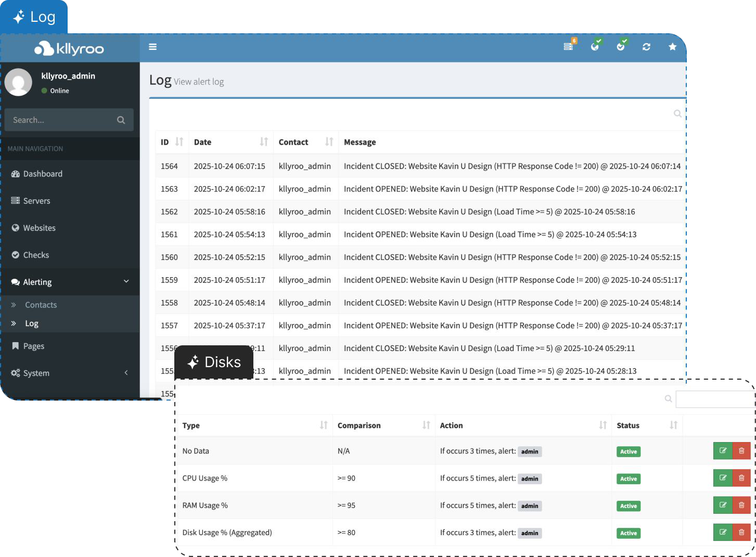Sort the Disks table by Comparison
Image resolution: width=756 pixels, height=557 pixels.
[x=426, y=425]
